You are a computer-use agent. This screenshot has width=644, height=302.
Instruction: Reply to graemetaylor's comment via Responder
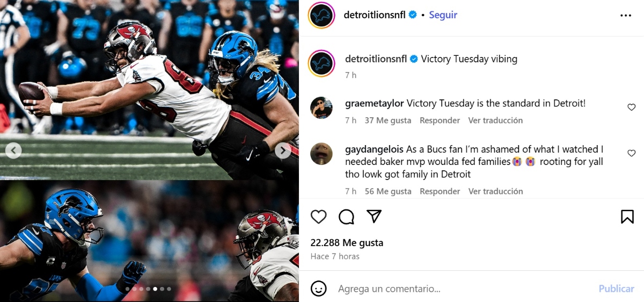[440, 120]
